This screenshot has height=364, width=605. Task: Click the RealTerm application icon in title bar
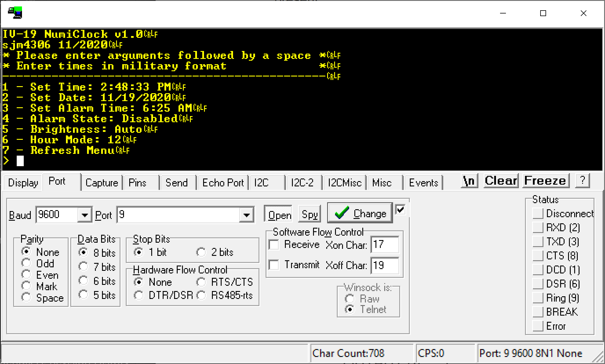click(x=15, y=13)
